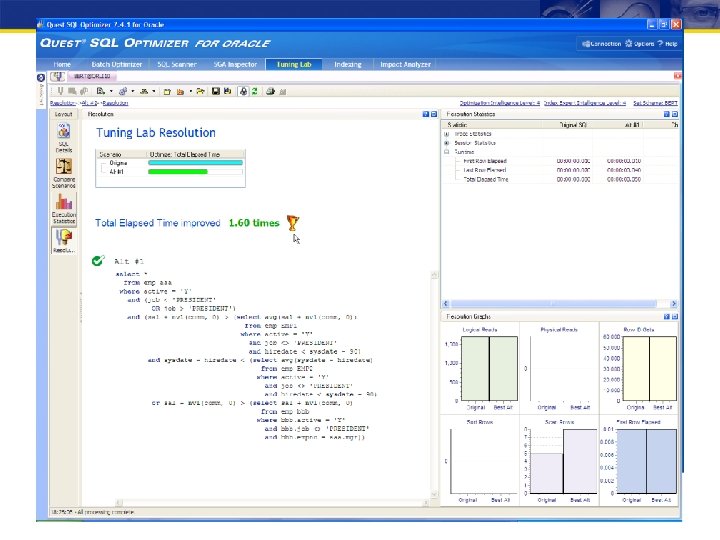Open Compare Scenarios in Layout sidebar

63,173
